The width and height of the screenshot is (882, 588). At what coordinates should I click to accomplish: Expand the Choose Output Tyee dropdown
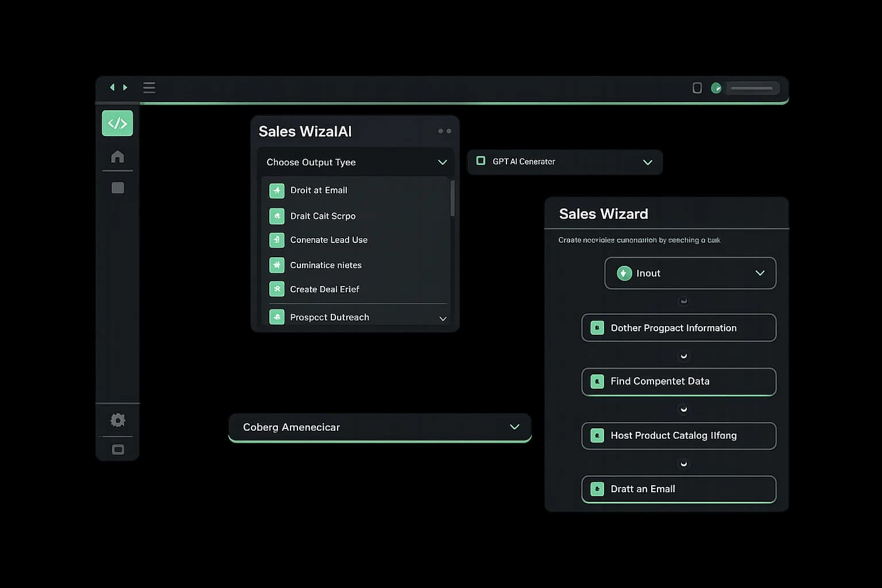click(355, 162)
